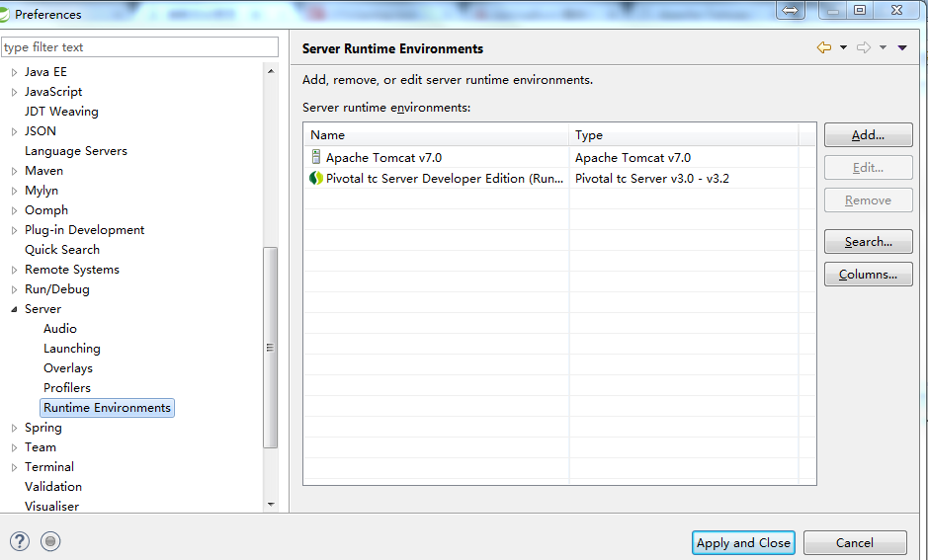Click the Search... button
The width and height of the screenshot is (928, 560).
869,241
